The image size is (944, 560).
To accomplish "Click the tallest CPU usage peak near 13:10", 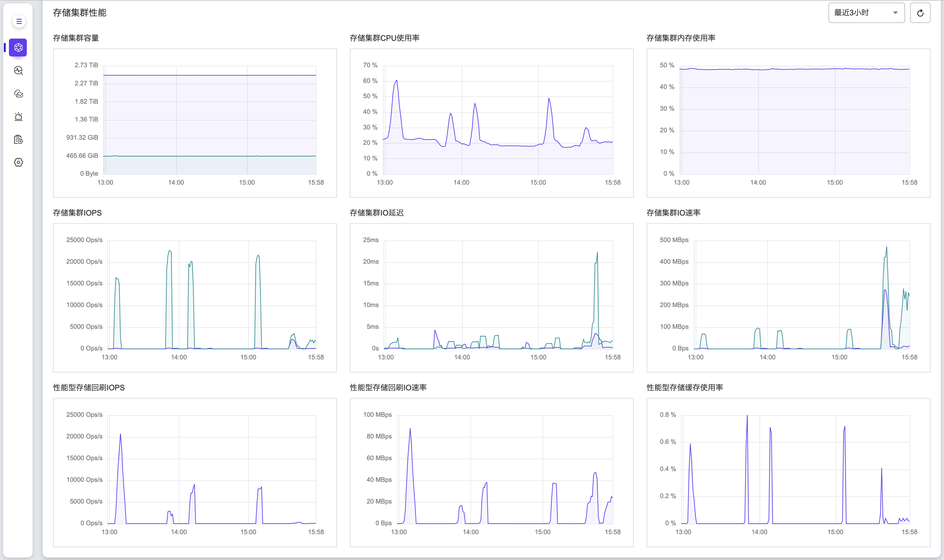I will (x=396, y=80).
